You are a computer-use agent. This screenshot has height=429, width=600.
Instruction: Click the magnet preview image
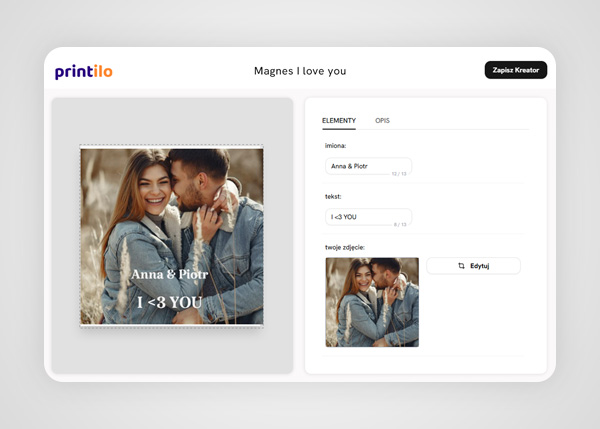click(172, 236)
